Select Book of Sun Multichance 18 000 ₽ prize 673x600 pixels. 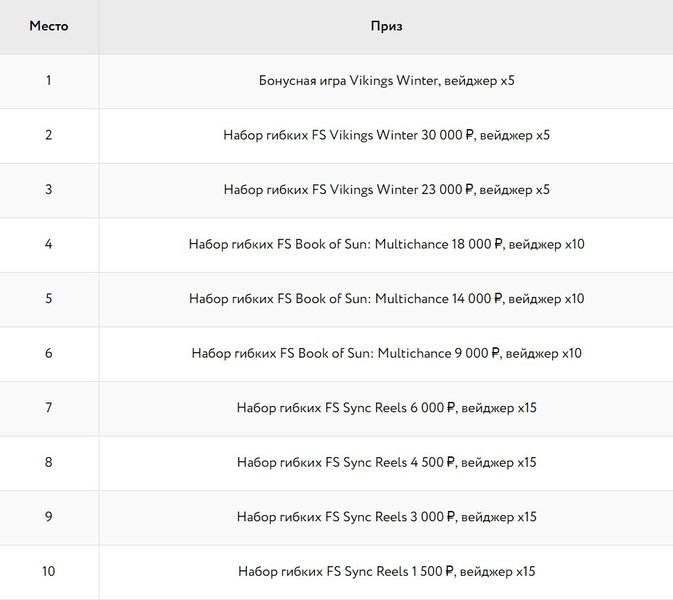[x=386, y=244]
